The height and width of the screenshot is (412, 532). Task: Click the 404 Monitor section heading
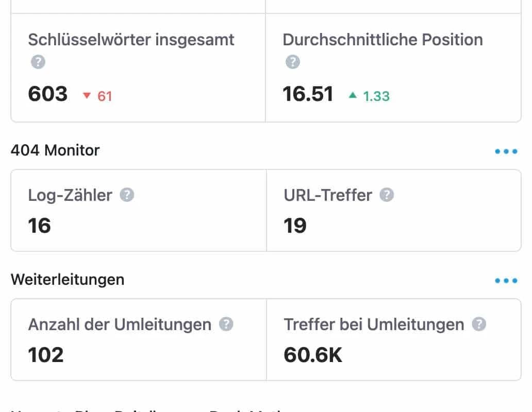[x=55, y=150]
